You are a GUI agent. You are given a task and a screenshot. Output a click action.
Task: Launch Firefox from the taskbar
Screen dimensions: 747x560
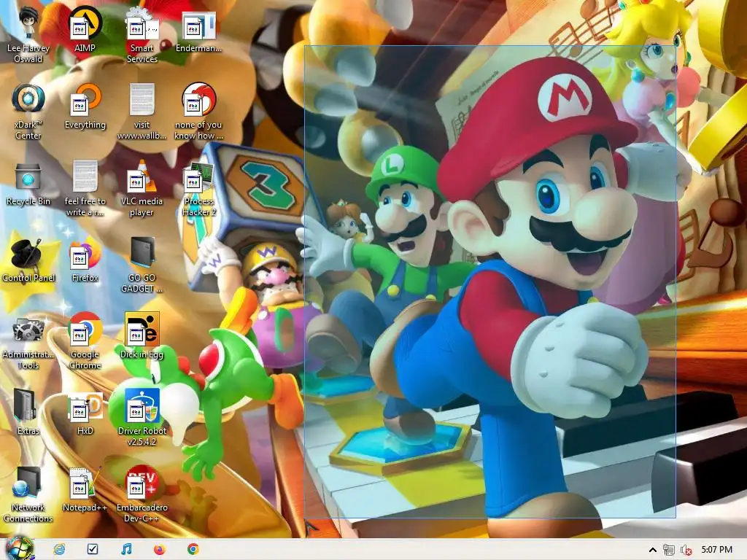coord(160,550)
